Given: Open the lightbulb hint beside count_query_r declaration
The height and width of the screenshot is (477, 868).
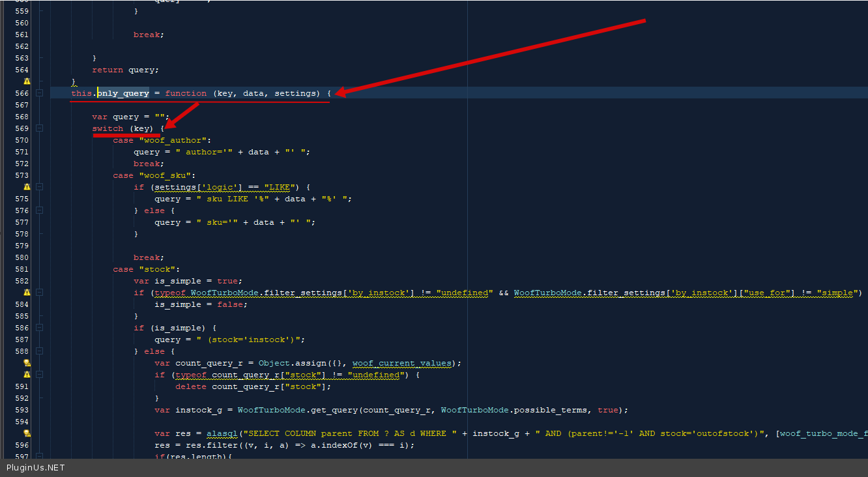Looking at the screenshot, I should click(x=27, y=363).
